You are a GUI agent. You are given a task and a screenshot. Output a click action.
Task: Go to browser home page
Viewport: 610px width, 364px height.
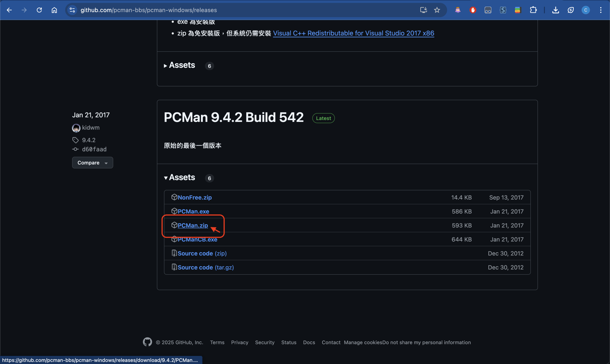coord(54,10)
